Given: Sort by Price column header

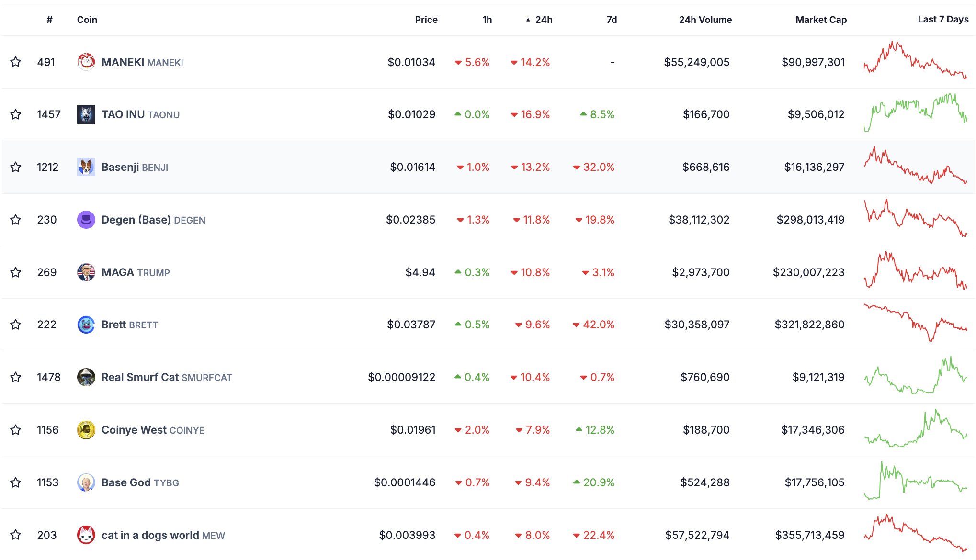Looking at the screenshot, I should [426, 20].
